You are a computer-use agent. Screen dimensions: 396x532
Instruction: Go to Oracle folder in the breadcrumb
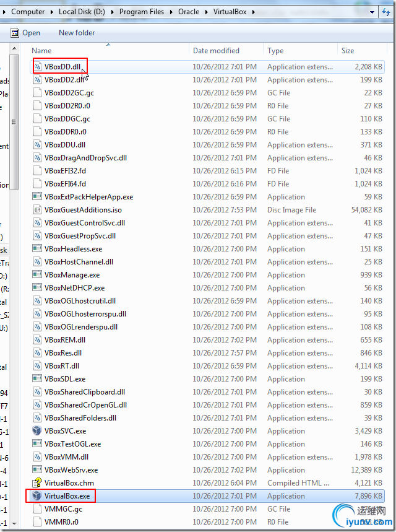pyautogui.click(x=189, y=12)
